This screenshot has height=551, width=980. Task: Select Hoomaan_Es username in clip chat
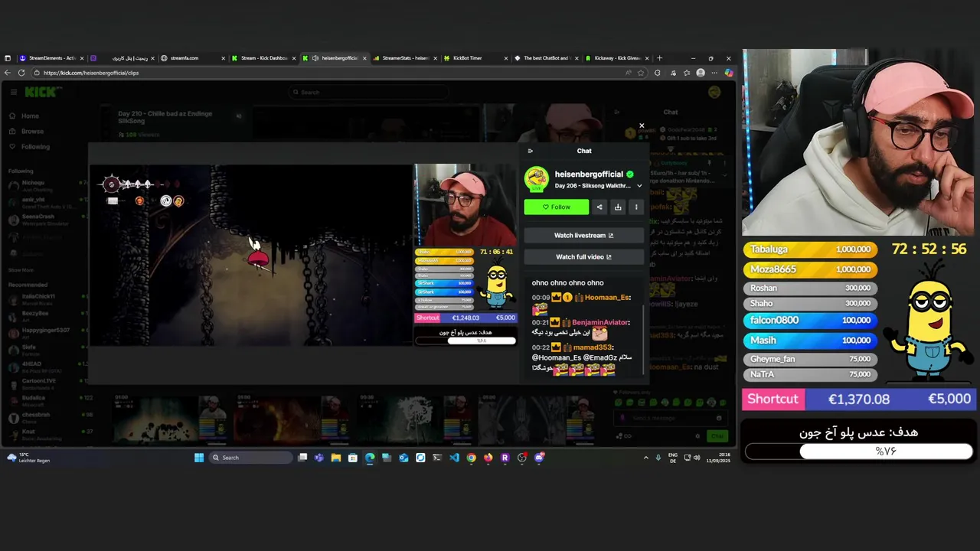coord(606,298)
